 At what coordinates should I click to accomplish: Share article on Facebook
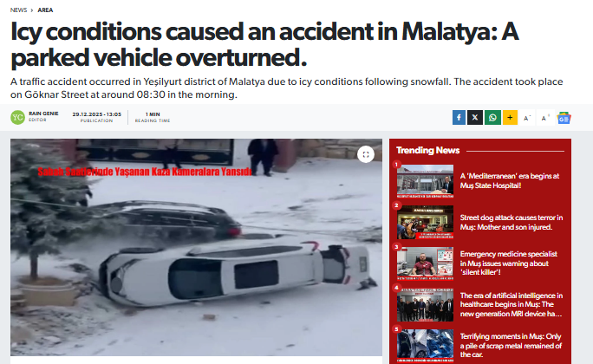click(x=459, y=118)
